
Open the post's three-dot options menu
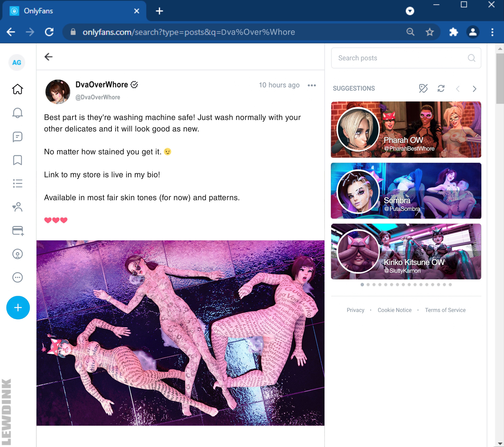click(312, 85)
